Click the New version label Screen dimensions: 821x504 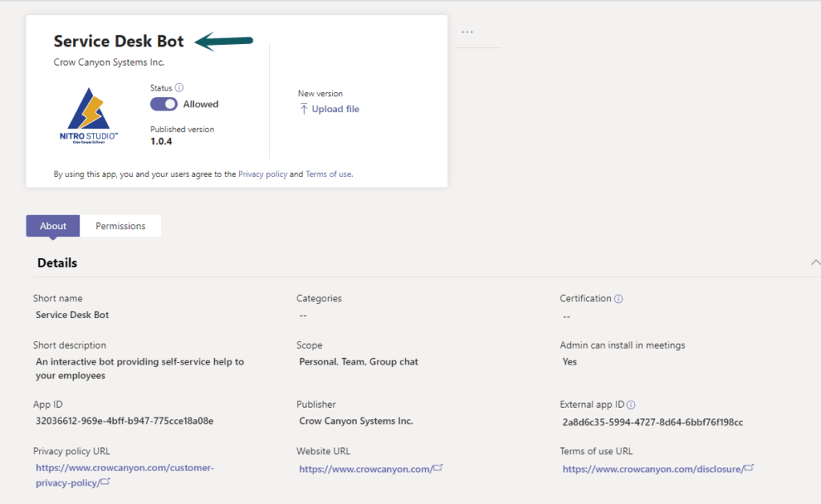321,94
